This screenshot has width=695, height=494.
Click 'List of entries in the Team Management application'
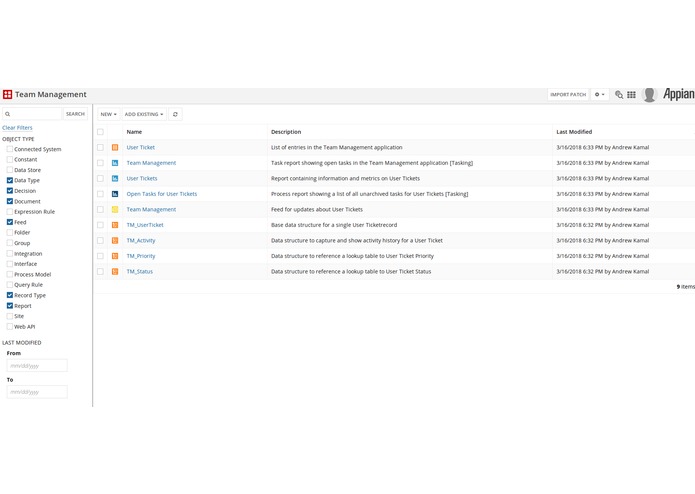(x=336, y=148)
